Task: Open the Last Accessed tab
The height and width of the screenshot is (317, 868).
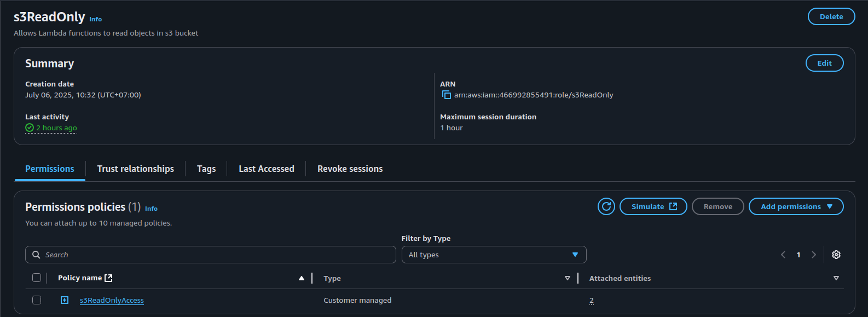Action: 267,169
